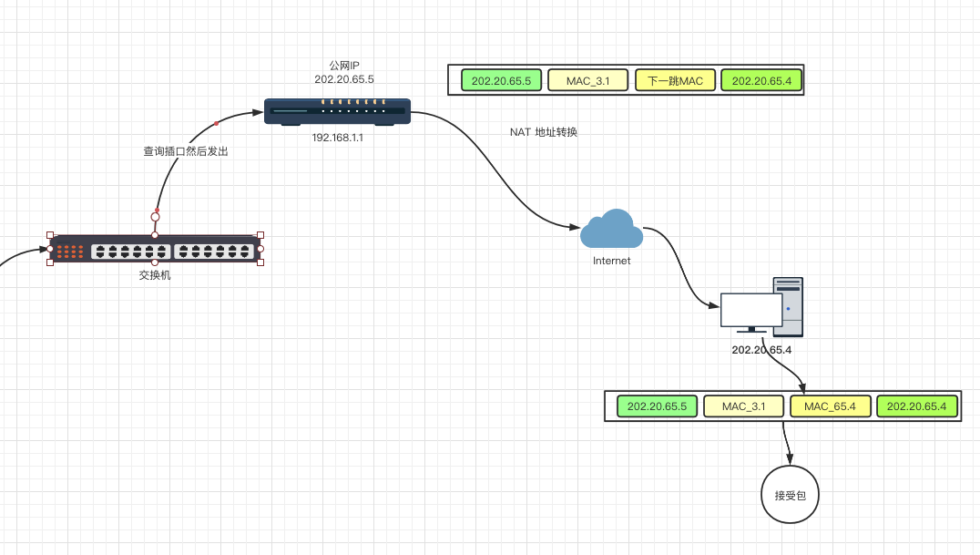This screenshot has width=980, height=555.
Task: Click the top-left resize handle of the switch
Action: tap(50, 235)
